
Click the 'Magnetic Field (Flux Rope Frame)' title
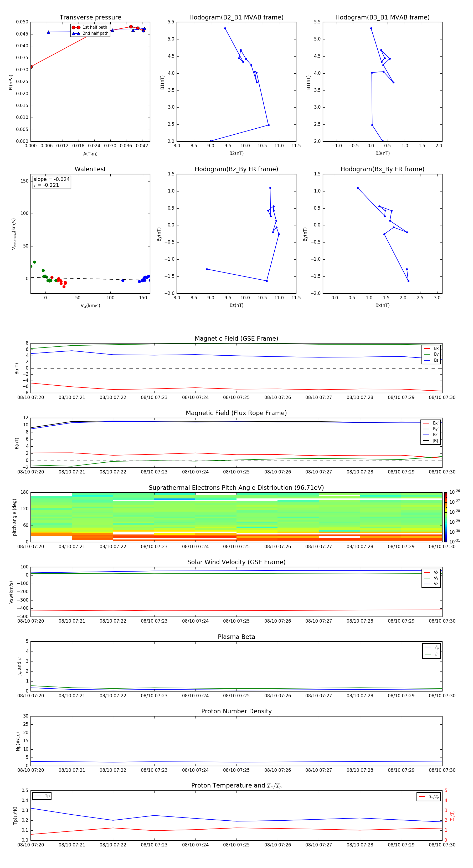(x=236, y=413)
